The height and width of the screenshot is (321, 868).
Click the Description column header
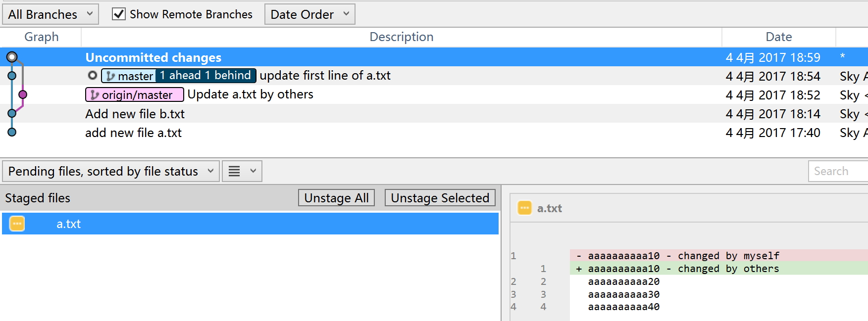pyautogui.click(x=401, y=37)
